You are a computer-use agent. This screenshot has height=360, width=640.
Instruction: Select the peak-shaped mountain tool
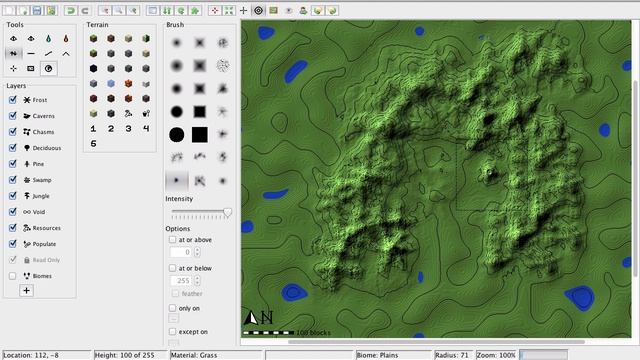tap(66, 53)
